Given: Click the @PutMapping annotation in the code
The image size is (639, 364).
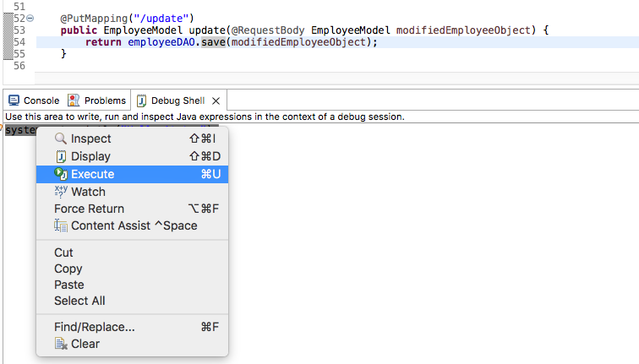Looking at the screenshot, I should [x=93, y=18].
